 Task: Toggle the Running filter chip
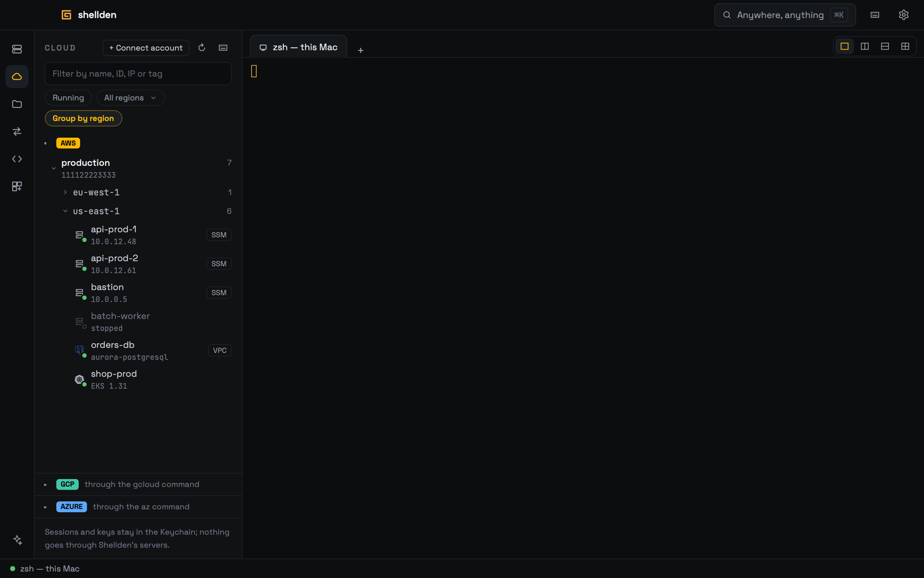(x=68, y=98)
